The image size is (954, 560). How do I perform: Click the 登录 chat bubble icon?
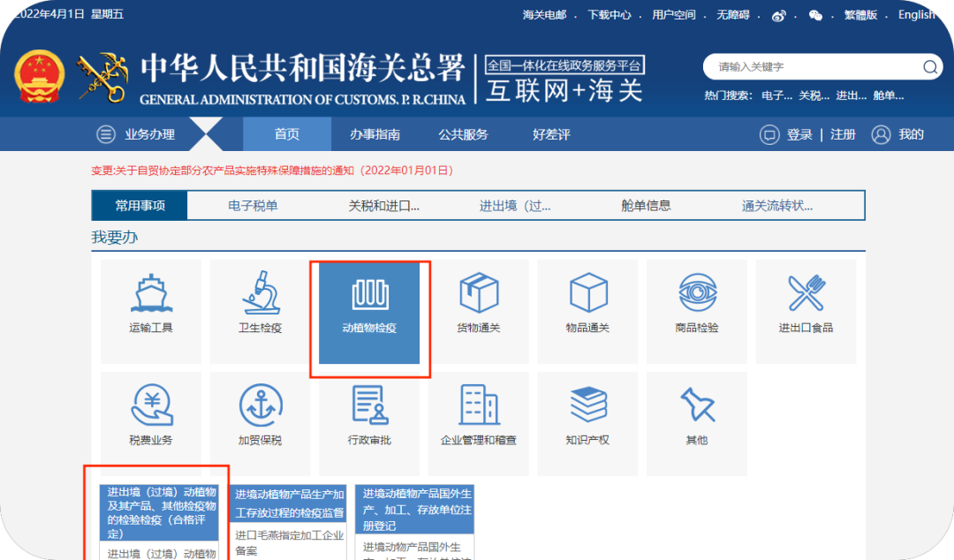pos(769,134)
